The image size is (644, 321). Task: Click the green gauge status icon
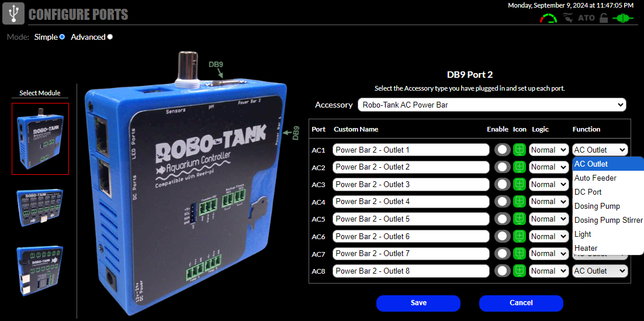point(548,18)
